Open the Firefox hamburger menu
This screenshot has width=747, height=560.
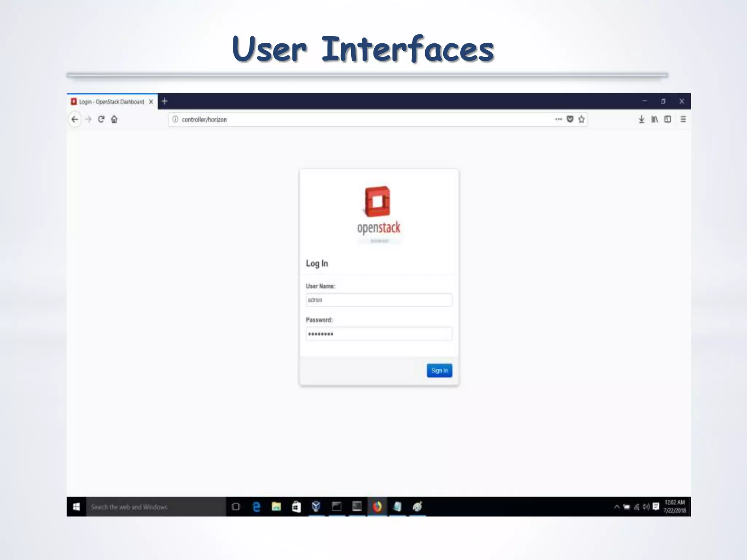pyautogui.click(x=683, y=119)
